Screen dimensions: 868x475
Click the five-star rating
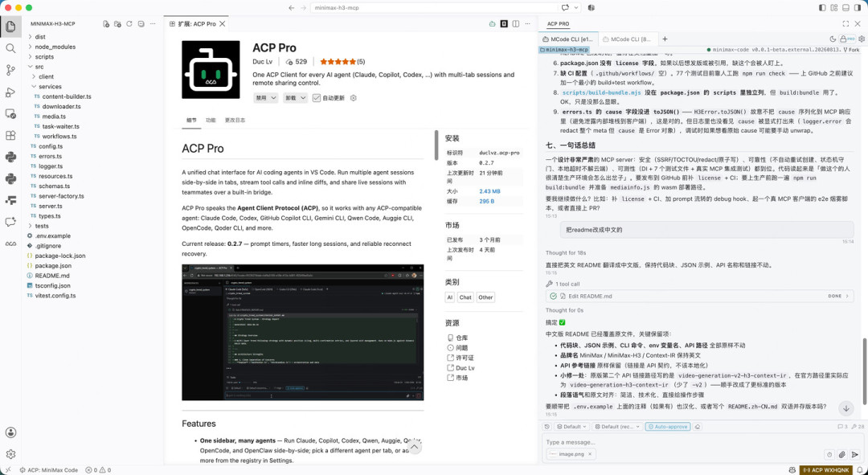[x=338, y=61]
